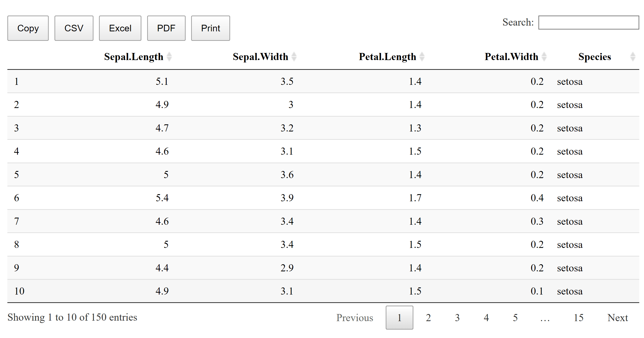Sort by the Sepal.Length header
This screenshot has height=338, width=644.
pyautogui.click(x=133, y=56)
